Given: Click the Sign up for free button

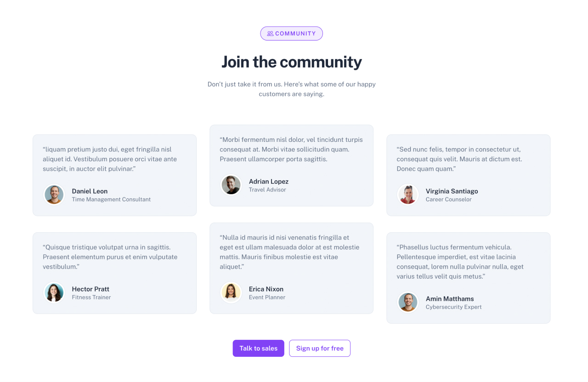Looking at the screenshot, I should (x=320, y=348).
